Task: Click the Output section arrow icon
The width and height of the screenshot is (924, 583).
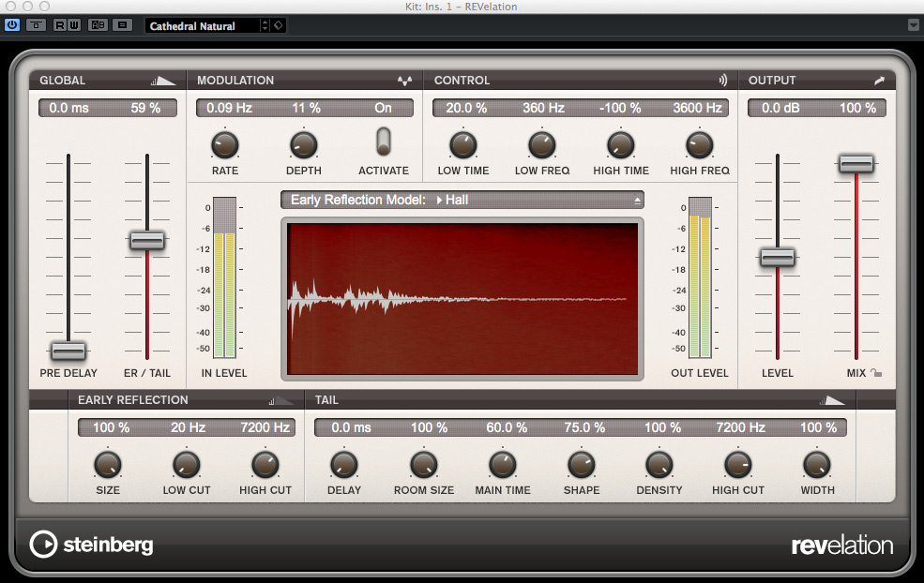Action: tap(879, 81)
